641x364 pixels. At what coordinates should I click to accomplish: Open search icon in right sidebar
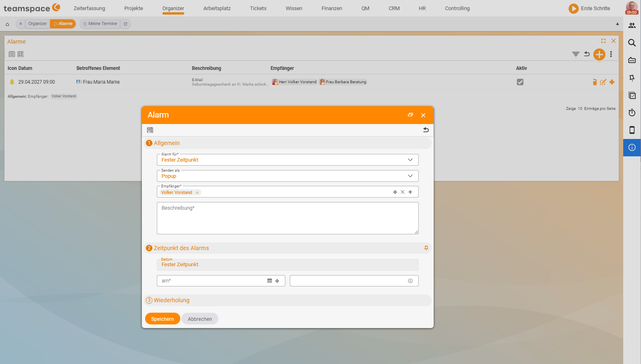point(632,43)
